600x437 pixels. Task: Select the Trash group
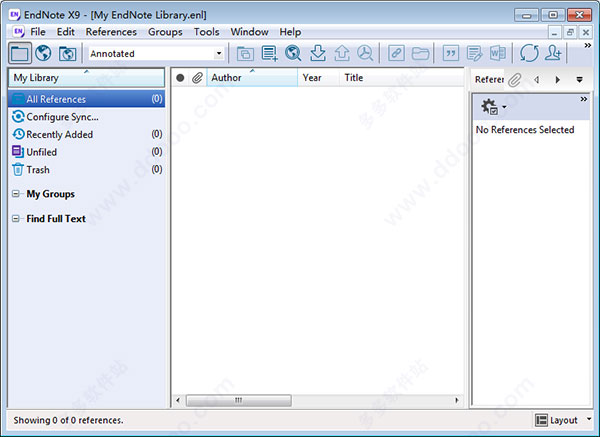86,170
